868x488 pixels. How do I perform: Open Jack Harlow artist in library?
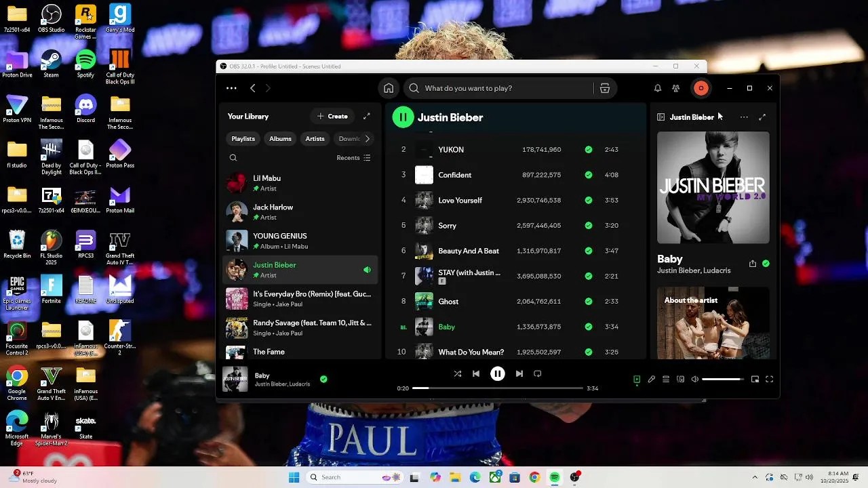[300, 212]
